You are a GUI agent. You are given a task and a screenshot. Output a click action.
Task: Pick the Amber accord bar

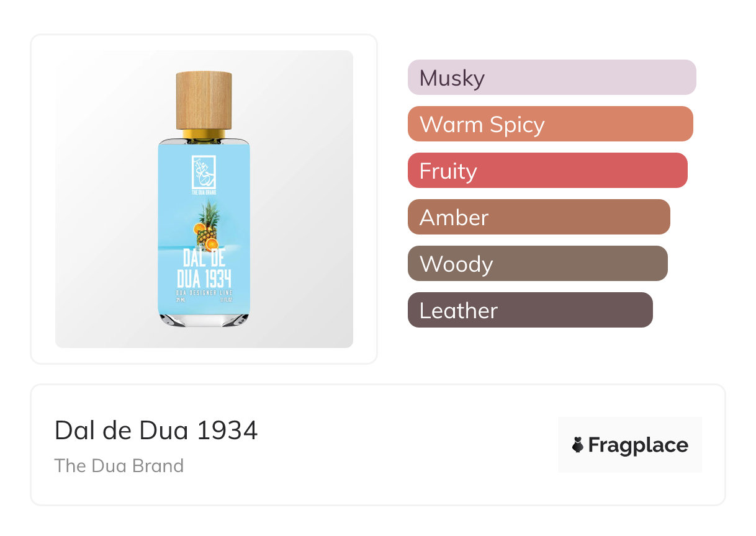tap(538, 217)
